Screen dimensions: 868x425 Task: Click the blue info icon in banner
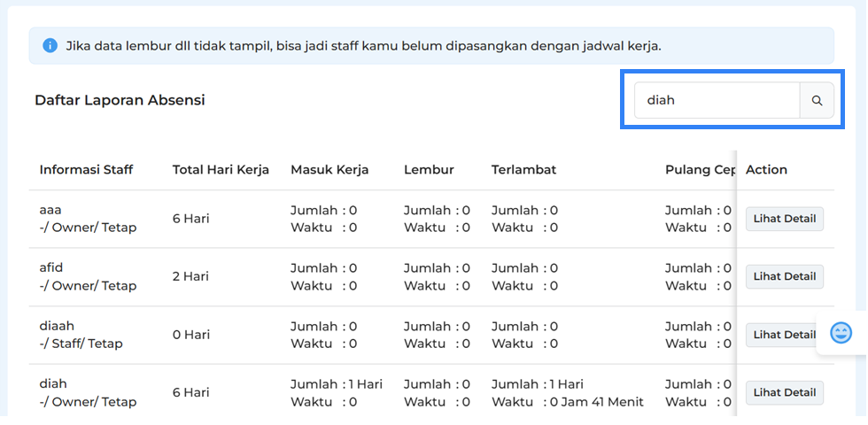[50, 46]
